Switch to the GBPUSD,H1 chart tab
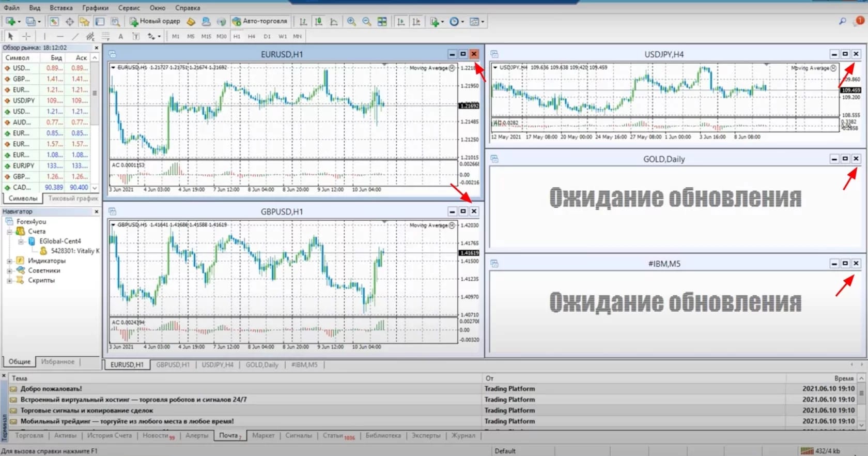 click(x=173, y=364)
